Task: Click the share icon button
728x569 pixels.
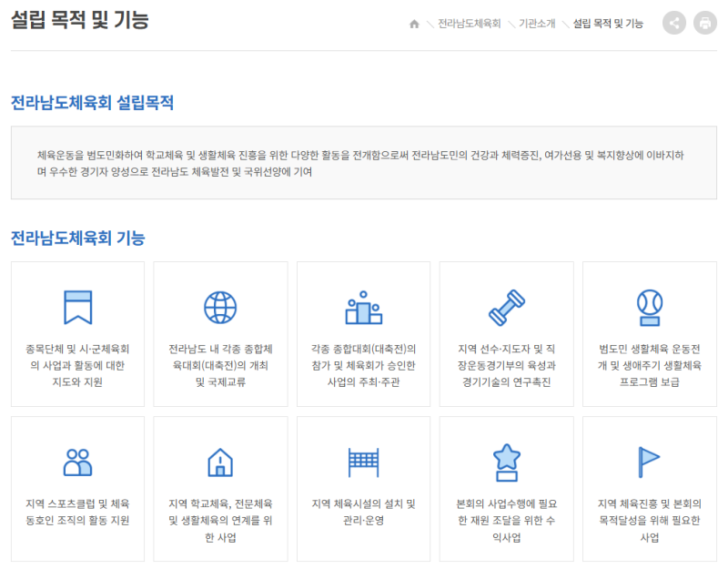Action: (x=674, y=24)
